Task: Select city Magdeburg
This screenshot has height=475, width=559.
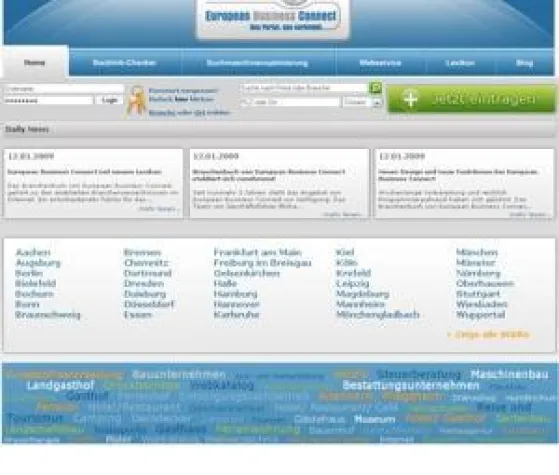Action: pyautogui.click(x=363, y=294)
